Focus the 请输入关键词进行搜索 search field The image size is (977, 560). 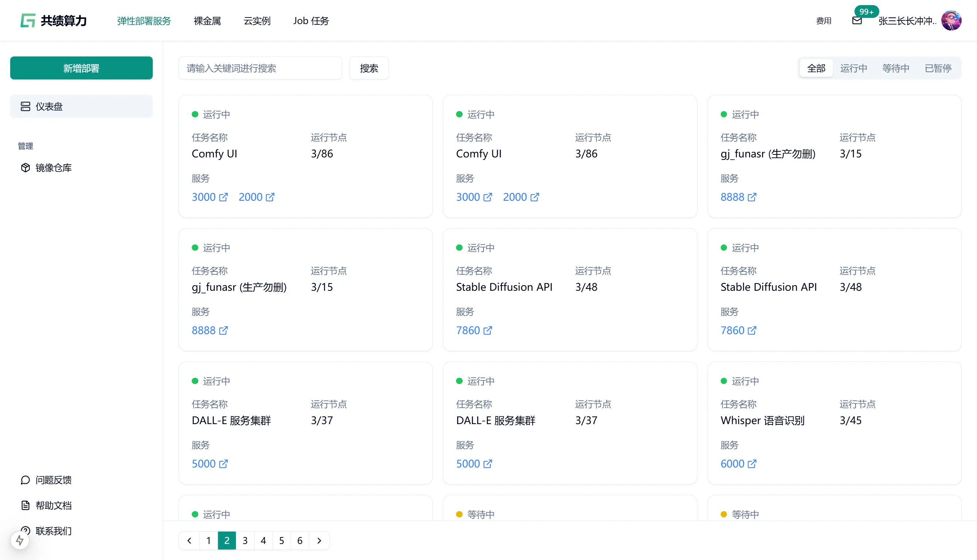pos(260,68)
